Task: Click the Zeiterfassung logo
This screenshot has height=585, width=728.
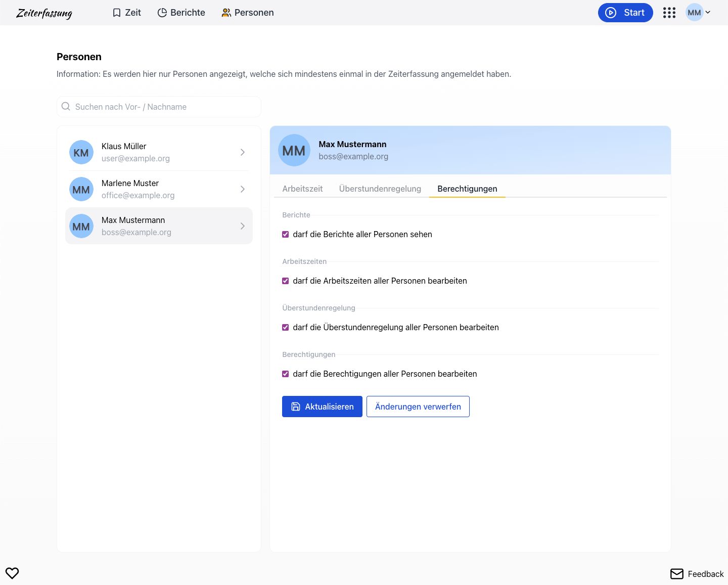Action: (44, 13)
